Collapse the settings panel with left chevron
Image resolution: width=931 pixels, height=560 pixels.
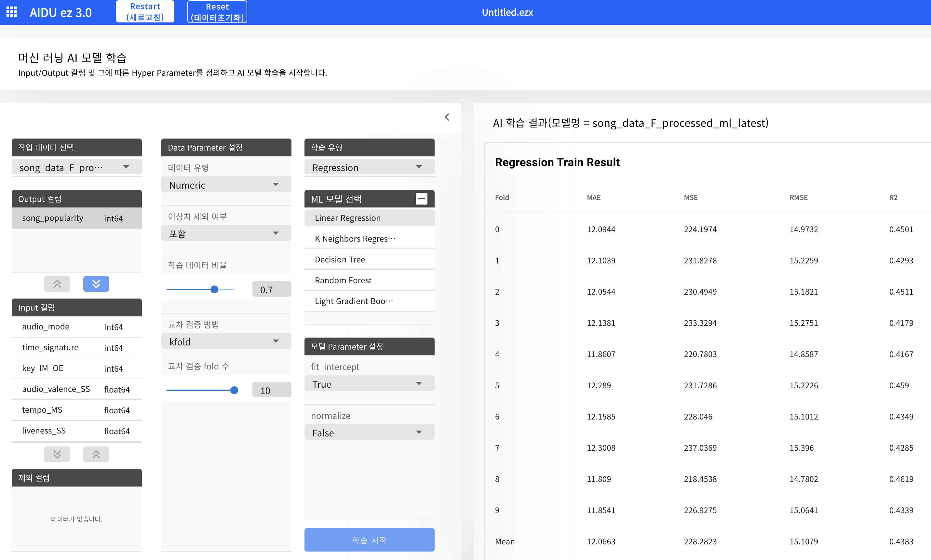pos(447,117)
